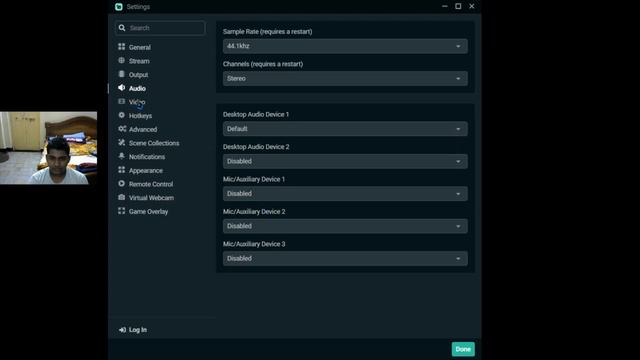The height and width of the screenshot is (360, 640).
Task: Click the Log In arrow icon
Action: tap(122, 330)
